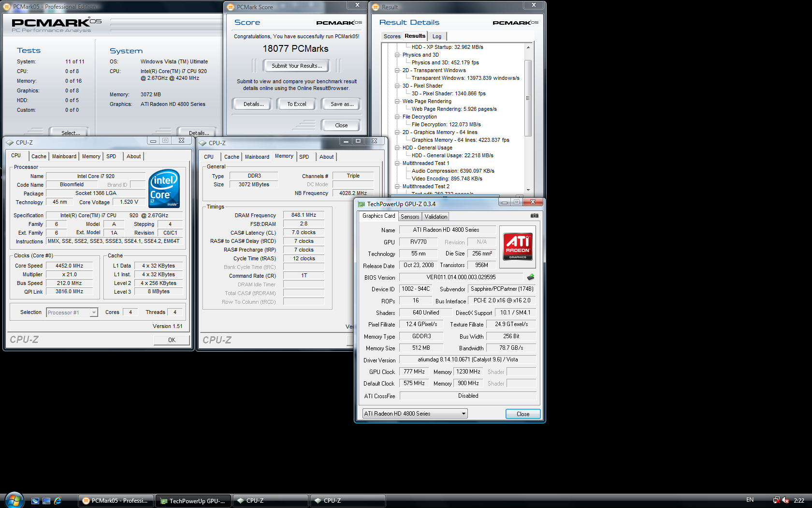Viewport: 812px width, 508px height.
Task: Click the taskbar clock showing 2:22
Action: 799,501
